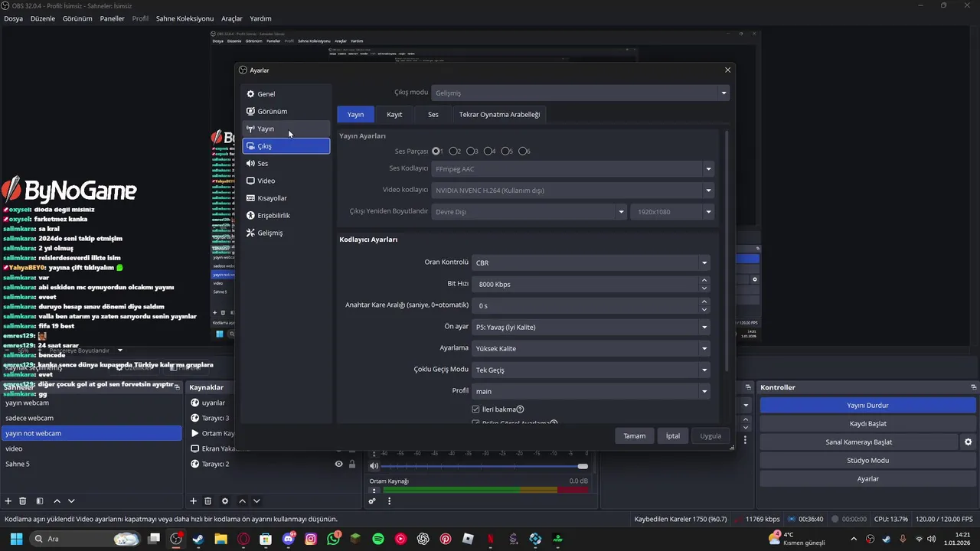Open Video settings category

pos(286,181)
